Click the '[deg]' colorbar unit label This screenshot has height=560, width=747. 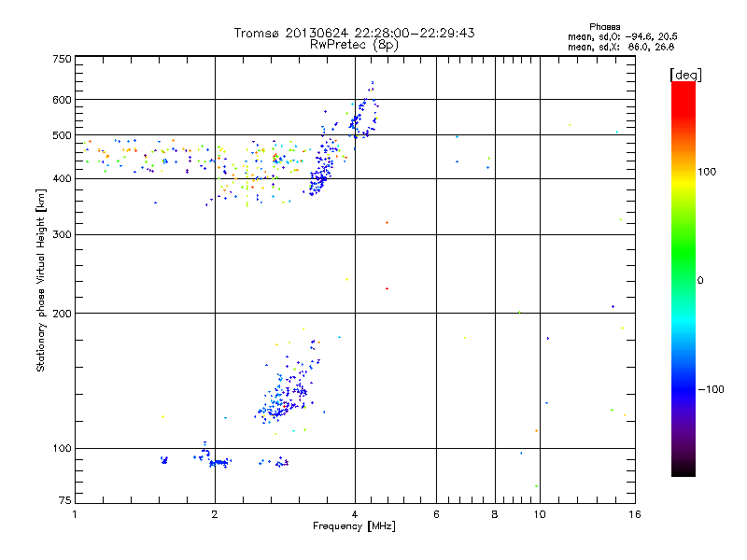(x=685, y=75)
